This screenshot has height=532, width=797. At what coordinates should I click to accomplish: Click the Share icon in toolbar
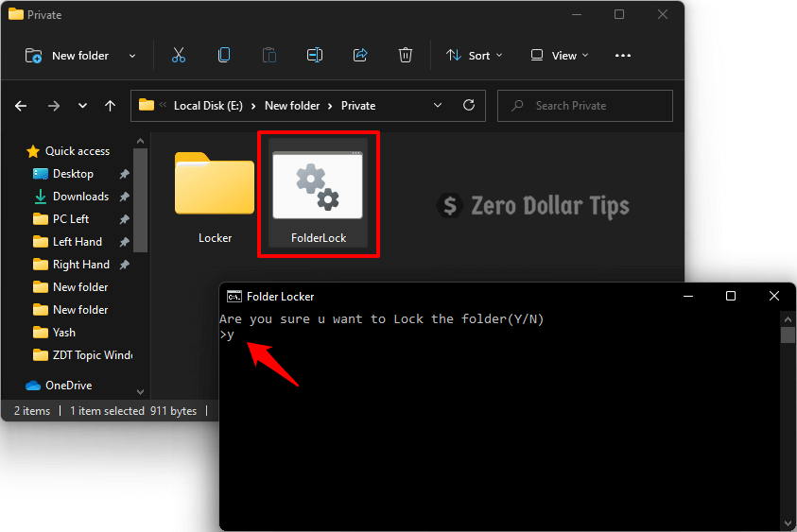click(360, 55)
